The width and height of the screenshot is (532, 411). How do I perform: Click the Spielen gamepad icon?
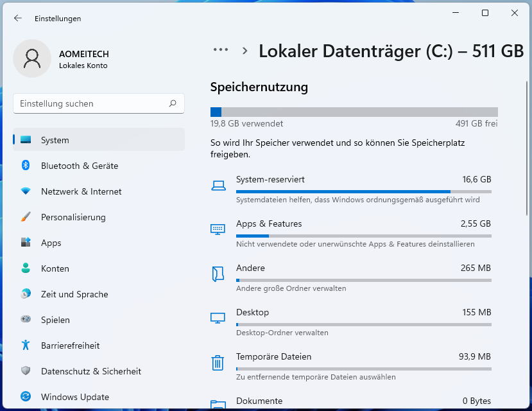[x=26, y=320]
